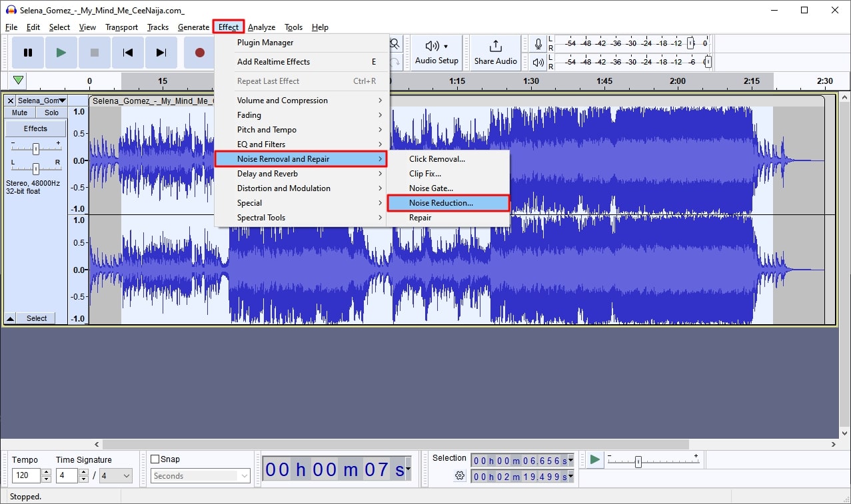Skip to start of the track
The height and width of the screenshot is (504, 851).
point(128,53)
